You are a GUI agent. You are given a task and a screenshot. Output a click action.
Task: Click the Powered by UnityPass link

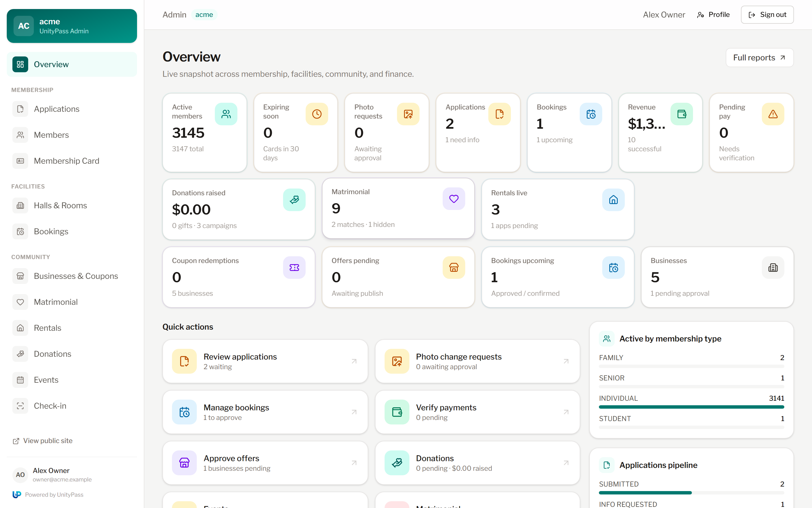[48, 494]
